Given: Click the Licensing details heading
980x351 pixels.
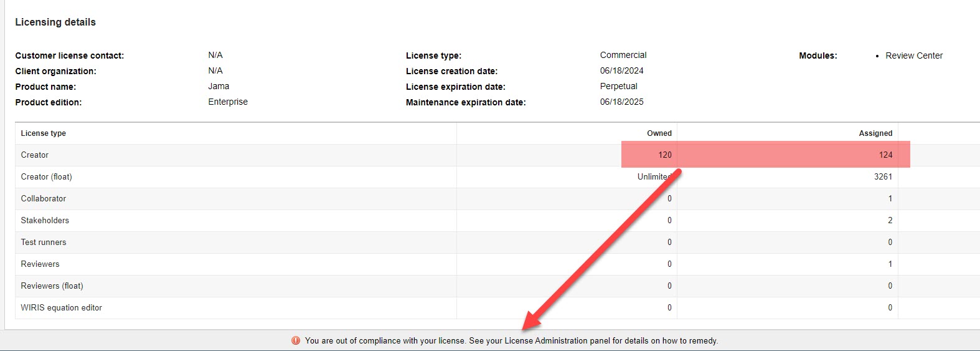Looking at the screenshot, I should [x=55, y=22].
